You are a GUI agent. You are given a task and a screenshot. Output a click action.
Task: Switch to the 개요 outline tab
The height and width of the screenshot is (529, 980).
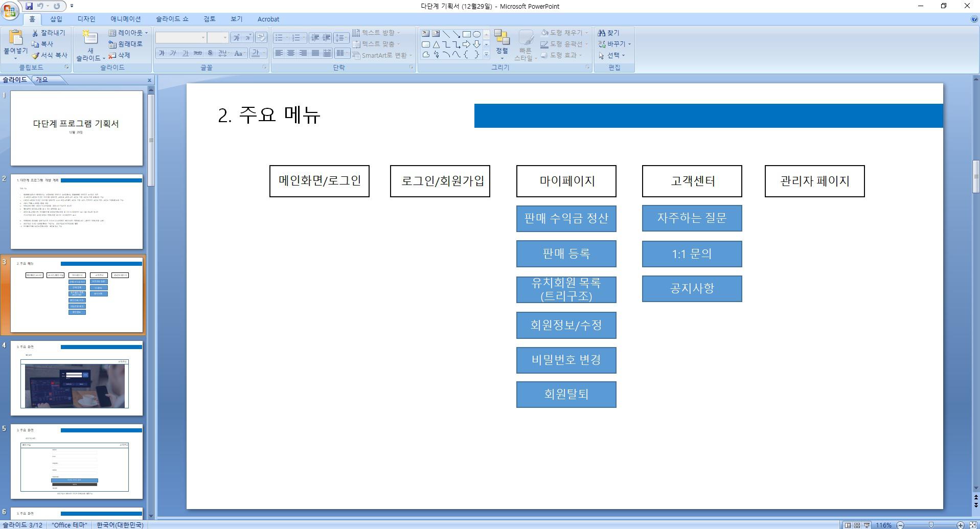pos(41,80)
